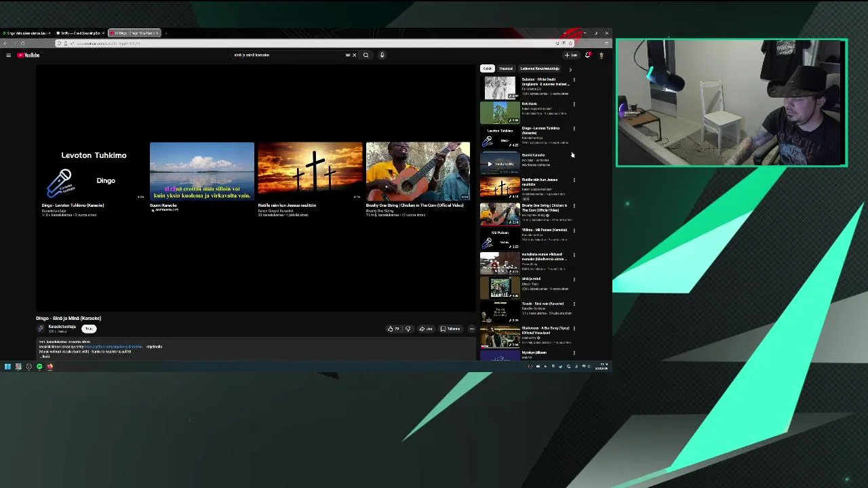
Task: Open Karaoketuottaja channel name link
Action: pos(62,327)
